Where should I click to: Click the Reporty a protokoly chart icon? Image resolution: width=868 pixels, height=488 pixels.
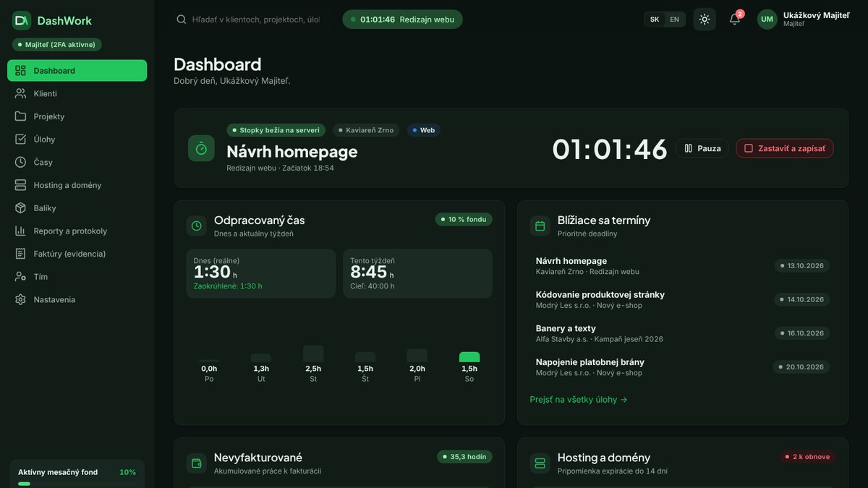[20, 231]
